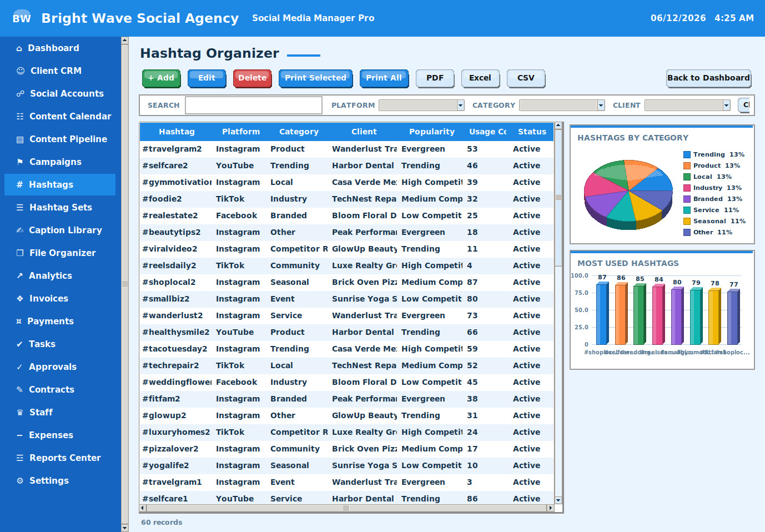Click the Content Calendar grid icon
Screen dimensions: 765x532
tap(20, 117)
